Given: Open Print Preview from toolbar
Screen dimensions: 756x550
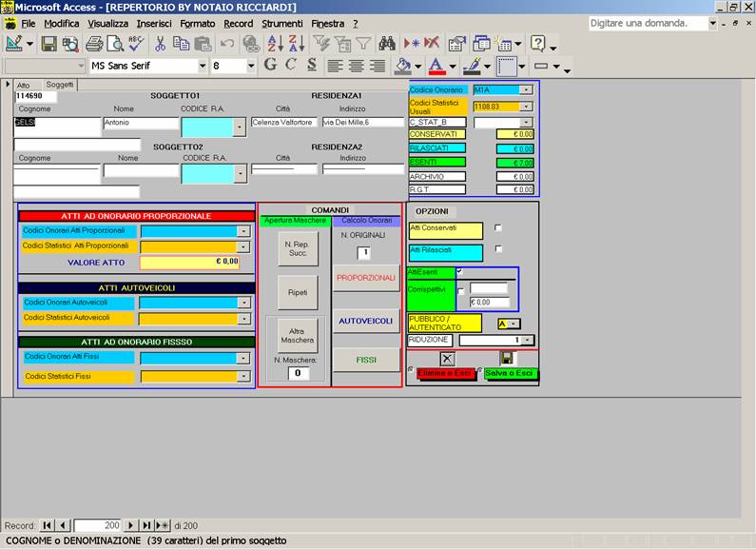Looking at the screenshot, I should [x=115, y=44].
